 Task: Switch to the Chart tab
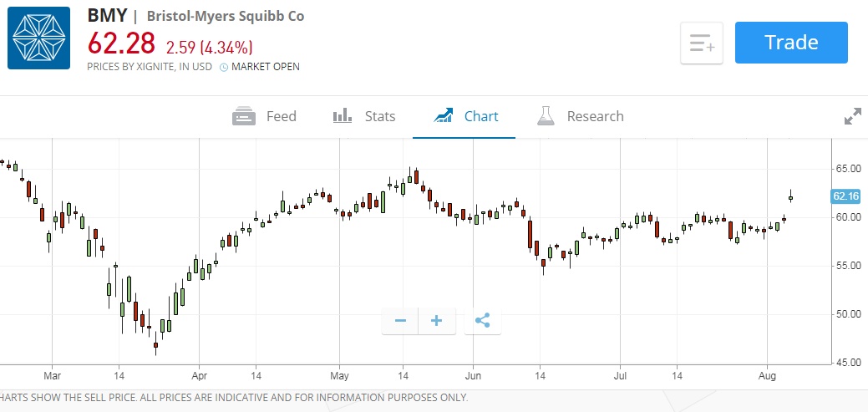[x=465, y=116]
